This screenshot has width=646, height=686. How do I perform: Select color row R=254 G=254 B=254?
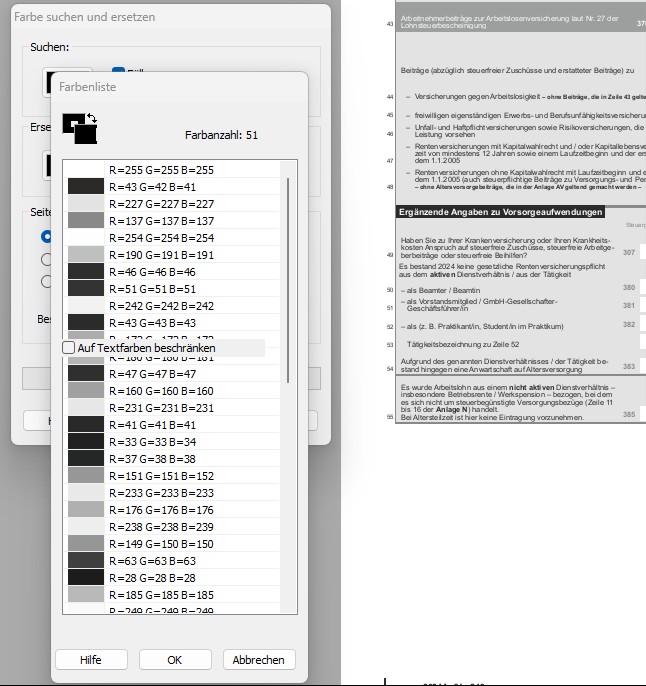(x=172, y=238)
